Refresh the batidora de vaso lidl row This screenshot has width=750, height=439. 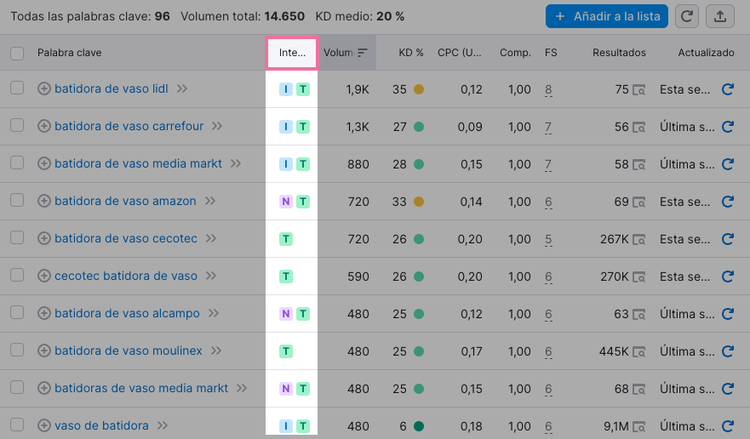pyautogui.click(x=728, y=89)
